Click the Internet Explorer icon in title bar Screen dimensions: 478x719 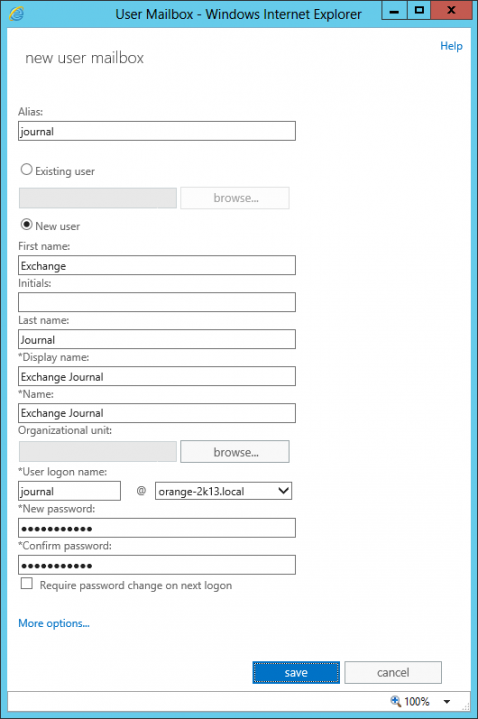pos(17,14)
